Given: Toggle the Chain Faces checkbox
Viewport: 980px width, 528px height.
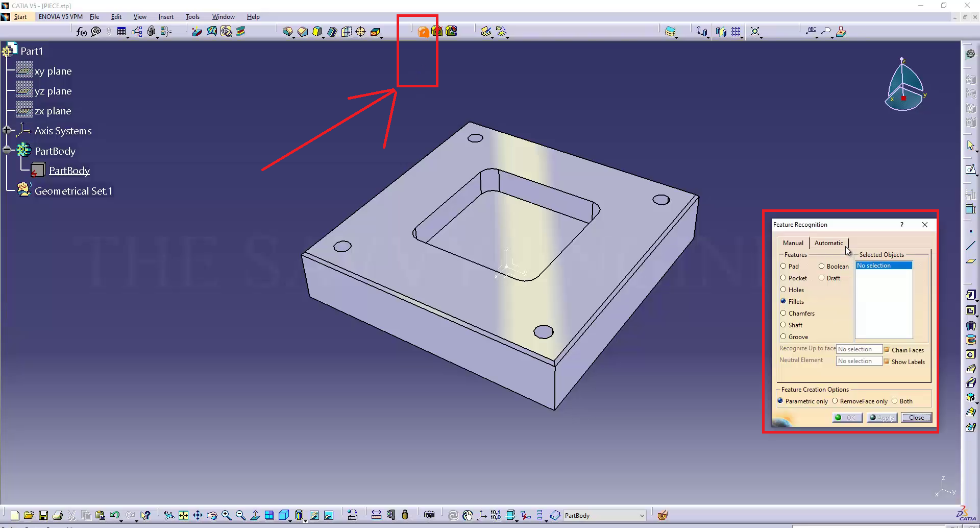Looking at the screenshot, I should pyautogui.click(x=887, y=350).
